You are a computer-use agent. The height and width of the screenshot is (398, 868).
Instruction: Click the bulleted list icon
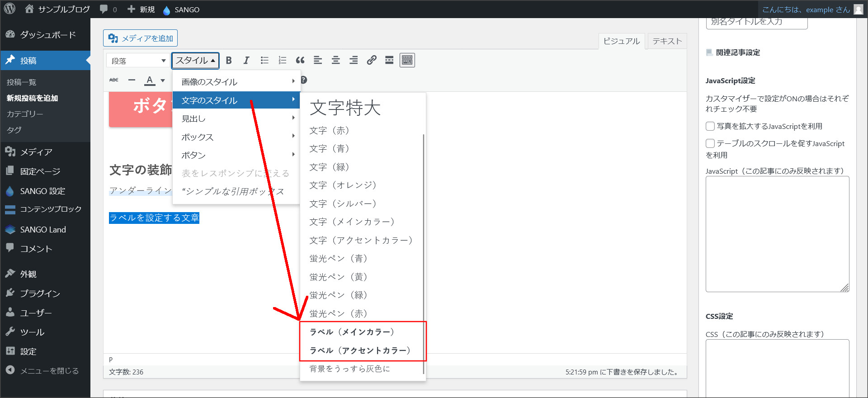coord(264,61)
